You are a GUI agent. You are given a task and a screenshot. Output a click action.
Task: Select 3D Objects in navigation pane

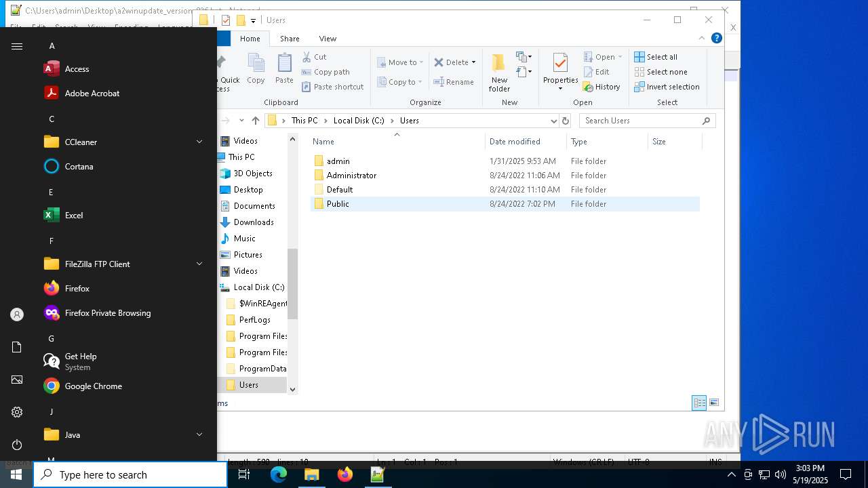coord(253,174)
